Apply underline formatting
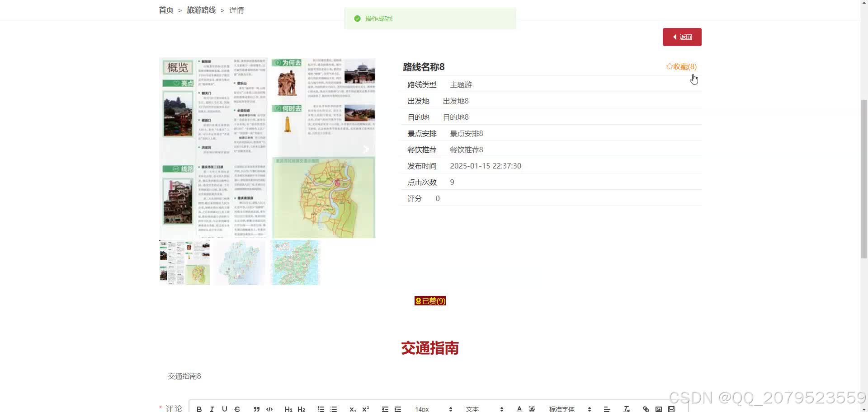The width and height of the screenshot is (868, 412). pyautogui.click(x=225, y=409)
